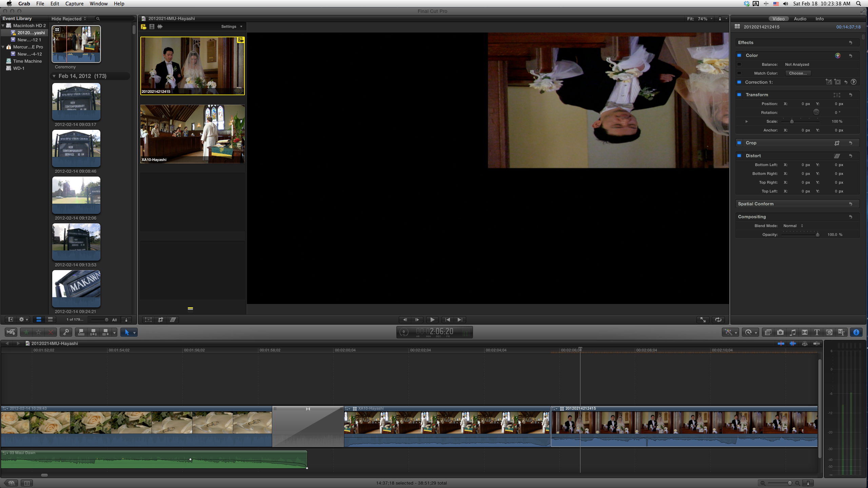The height and width of the screenshot is (488, 868).
Task: Collapse the Macintosh HD 2 disclosure triangle
Action: click(x=3, y=25)
